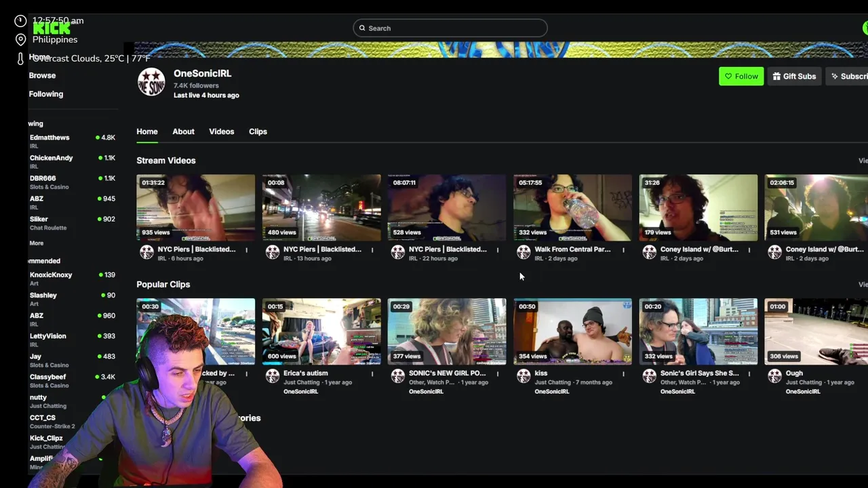The width and height of the screenshot is (868, 488).
Task: Click the "Stream Videos" heading
Action: pyautogui.click(x=166, y=161)
